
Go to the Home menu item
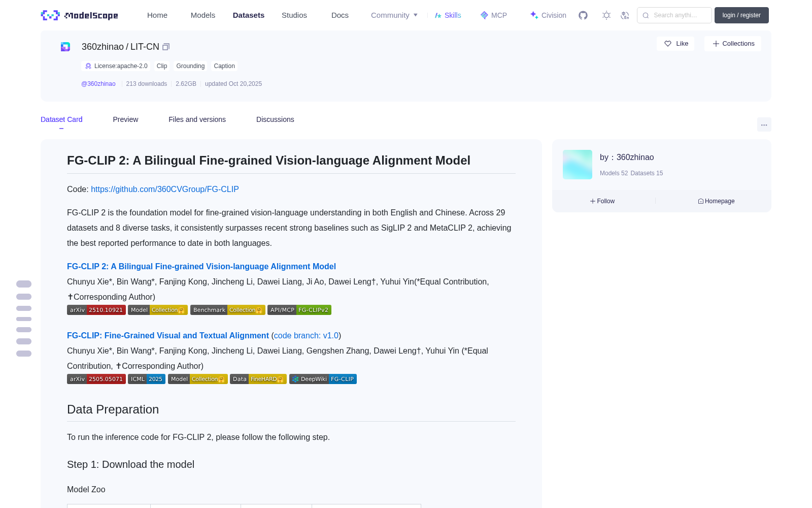coord(157,15)
